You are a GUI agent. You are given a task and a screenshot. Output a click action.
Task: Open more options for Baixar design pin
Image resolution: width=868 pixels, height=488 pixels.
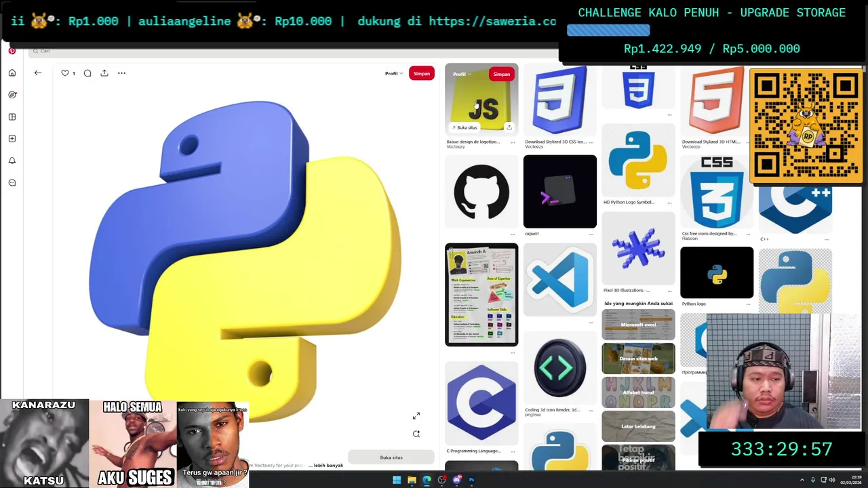pos(512,142)
